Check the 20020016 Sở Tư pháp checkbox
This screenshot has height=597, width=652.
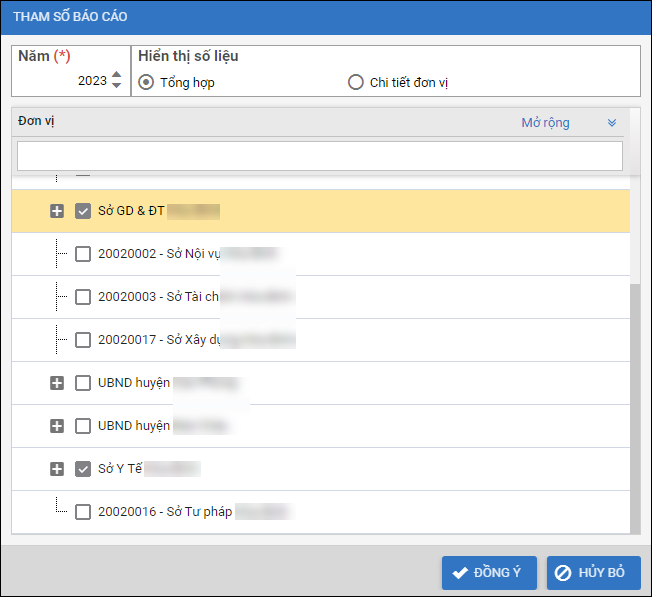tap(83, 512)
